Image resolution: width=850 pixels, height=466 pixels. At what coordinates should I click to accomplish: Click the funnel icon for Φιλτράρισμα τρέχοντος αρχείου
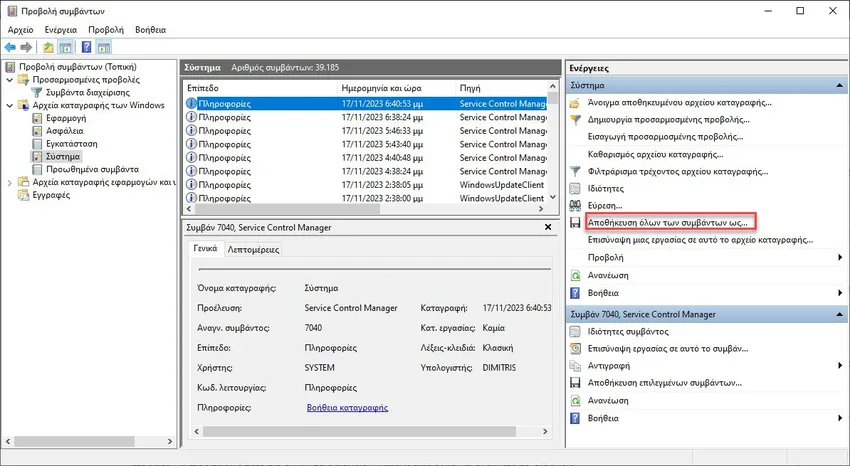click(575, 172)
